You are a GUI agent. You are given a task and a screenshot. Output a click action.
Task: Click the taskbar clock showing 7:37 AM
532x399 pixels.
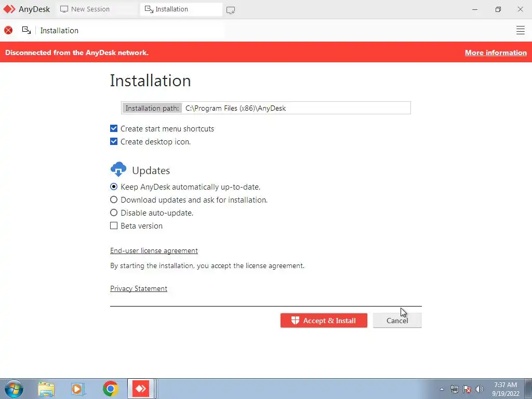[x=506, y=389]
